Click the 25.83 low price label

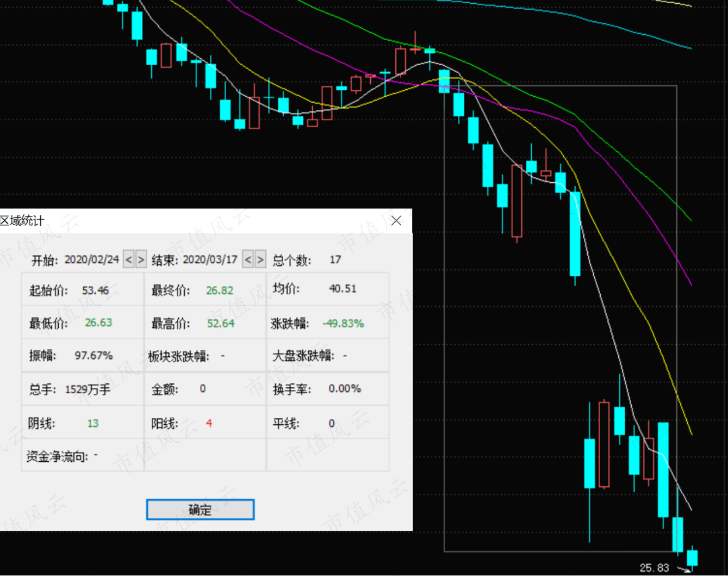coord(654,568)
